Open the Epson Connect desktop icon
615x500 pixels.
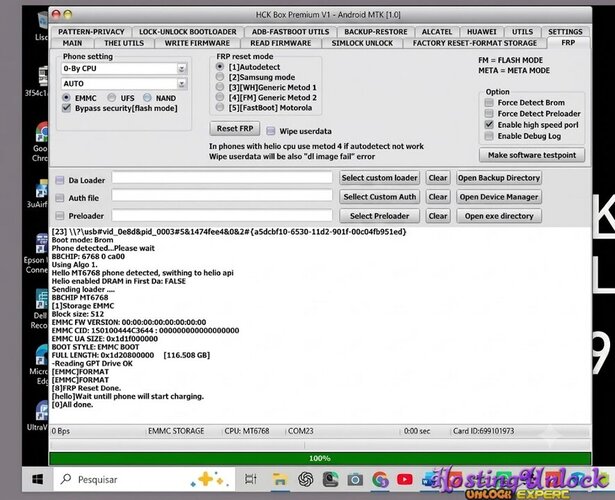37,254
